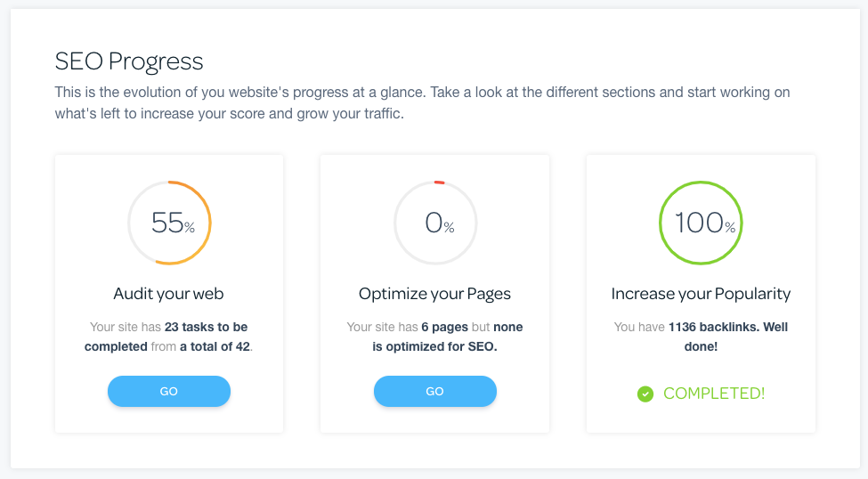
Task: Select the Increase your Popularity heading
Action: 701,294
